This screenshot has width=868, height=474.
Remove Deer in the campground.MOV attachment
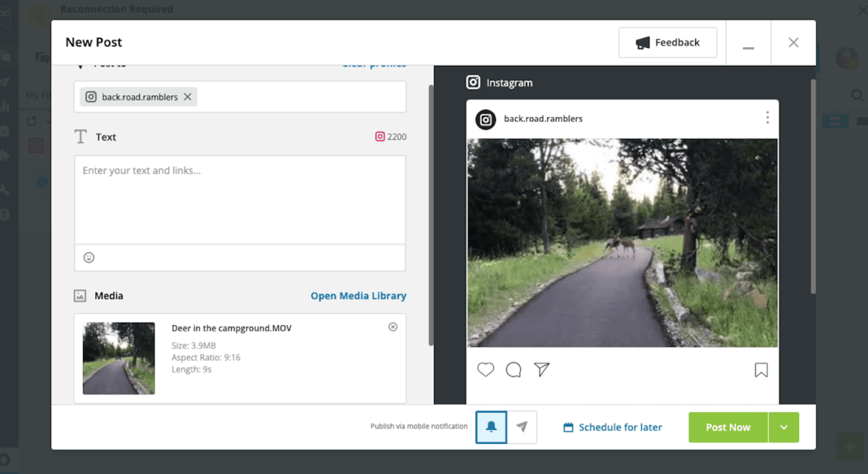tap(393, 326)
